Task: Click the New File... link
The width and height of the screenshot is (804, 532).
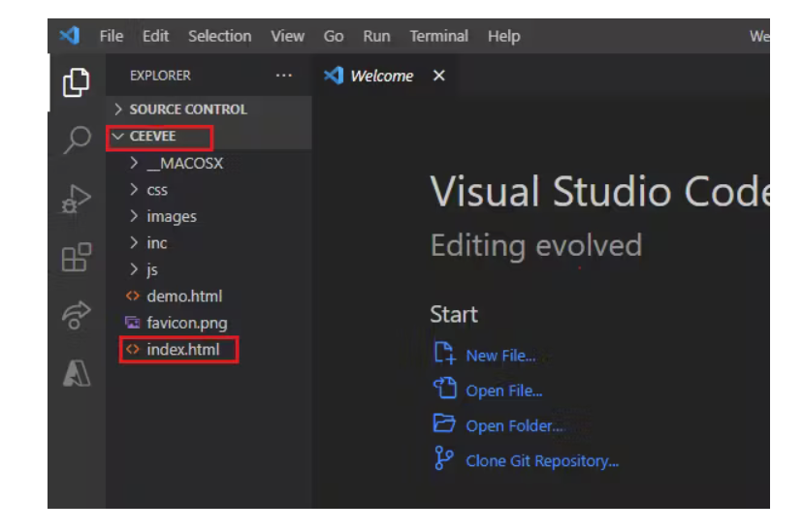Action: click(499, 356)
